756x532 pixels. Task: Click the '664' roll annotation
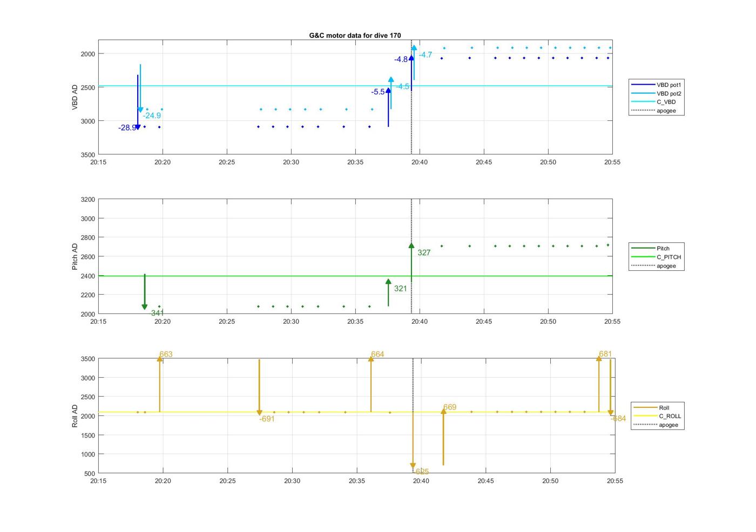click(377, 354)
